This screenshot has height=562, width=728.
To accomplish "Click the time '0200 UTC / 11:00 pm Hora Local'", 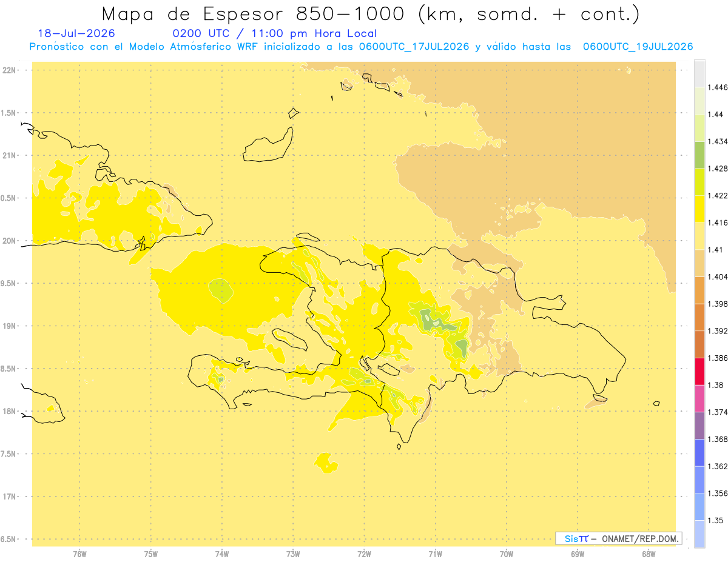I will (275, 34).
